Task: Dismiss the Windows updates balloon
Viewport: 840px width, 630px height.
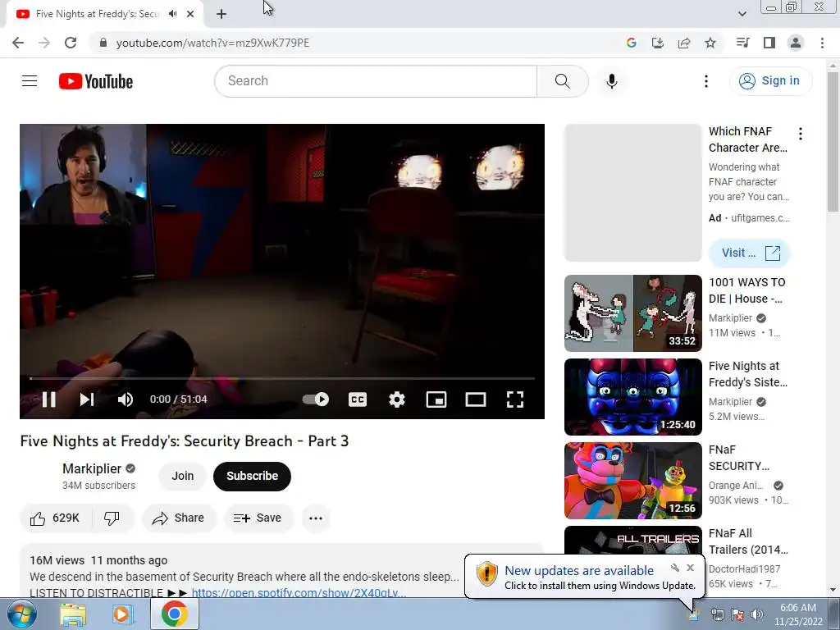Action: pos(690,568)
